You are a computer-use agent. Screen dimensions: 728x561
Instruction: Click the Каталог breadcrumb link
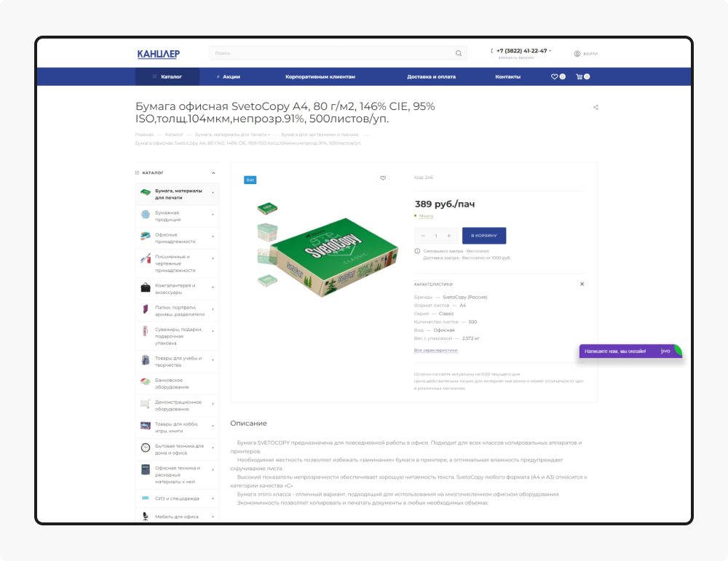(x=174, y=135)
